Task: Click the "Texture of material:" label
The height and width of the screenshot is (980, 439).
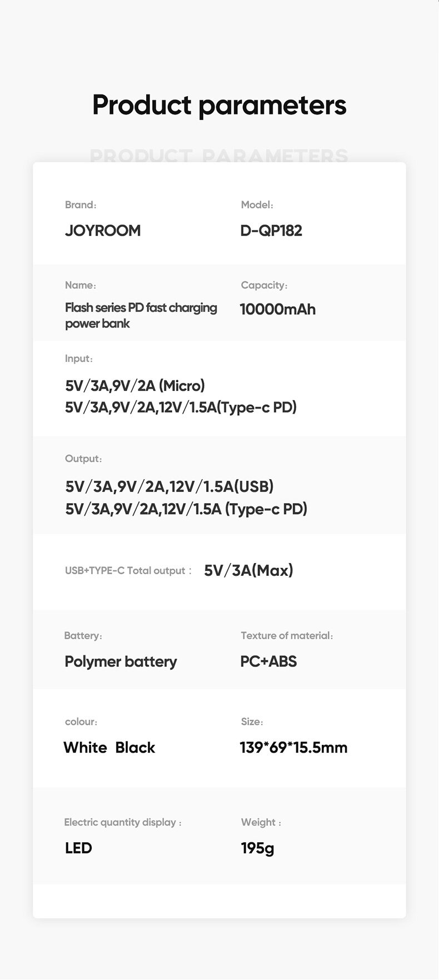Action: [x=286, y=635]
